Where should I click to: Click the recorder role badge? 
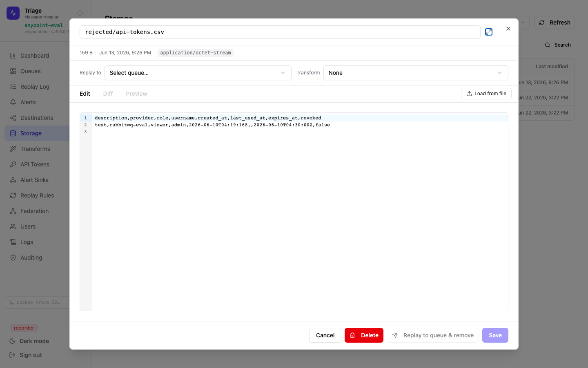[24, 328]
